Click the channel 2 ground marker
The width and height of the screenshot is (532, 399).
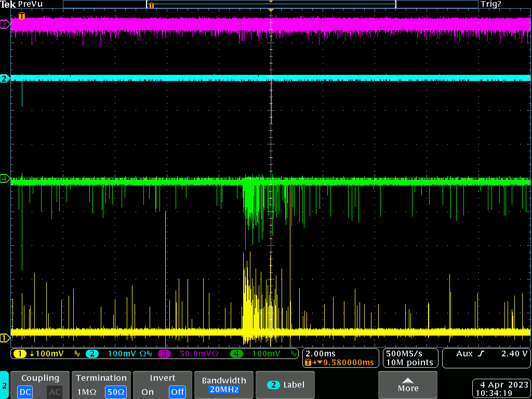[5, 78]
